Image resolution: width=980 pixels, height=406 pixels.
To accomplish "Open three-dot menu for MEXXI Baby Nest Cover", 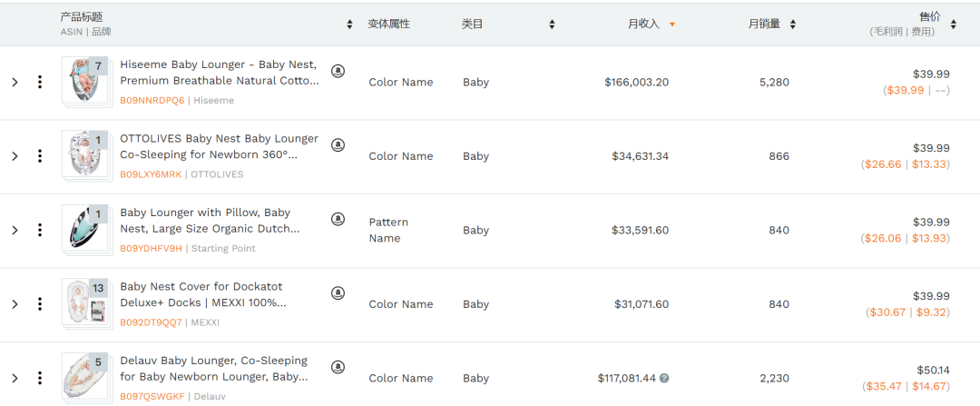I will [40, 304].
